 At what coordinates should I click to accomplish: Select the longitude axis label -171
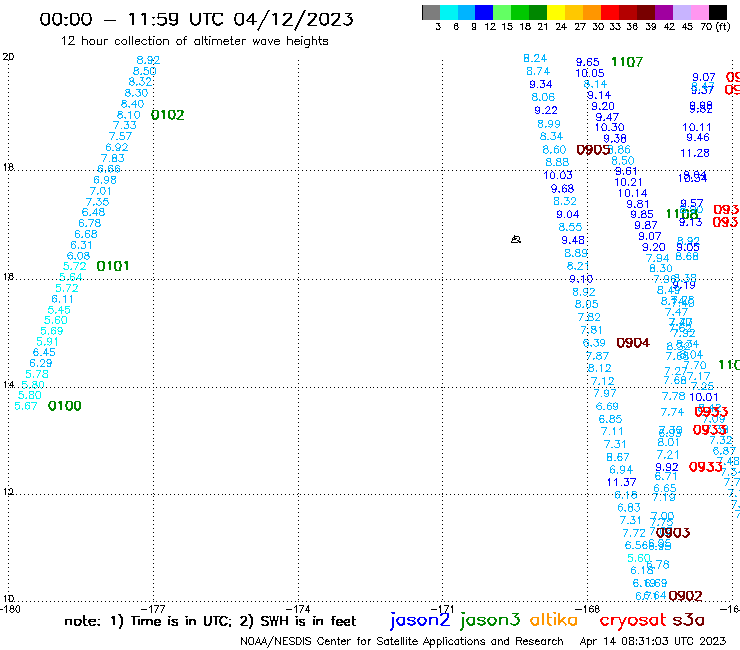[442, 609]
